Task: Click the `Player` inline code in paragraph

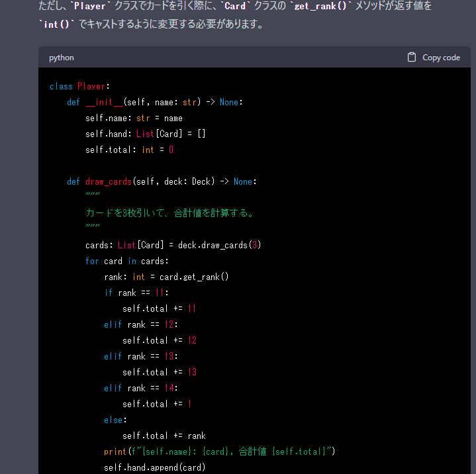Action: pyautogui.click(x=90, y=6)
